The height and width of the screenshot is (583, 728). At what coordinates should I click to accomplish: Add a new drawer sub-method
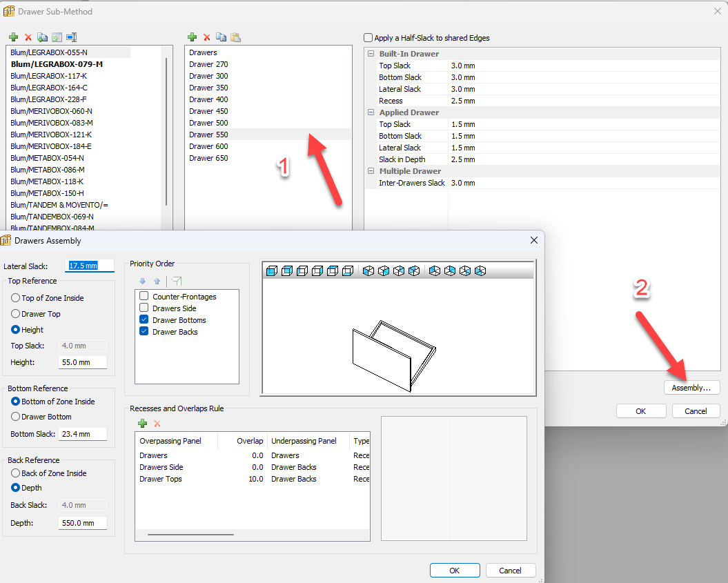click(x=13, y=37)
